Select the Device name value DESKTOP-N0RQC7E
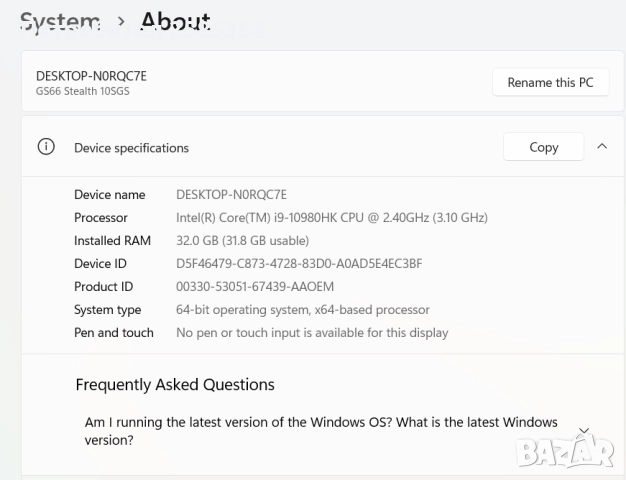Viewport: 626px width, 480px height. pyautogui.click(x=232, y=194)
